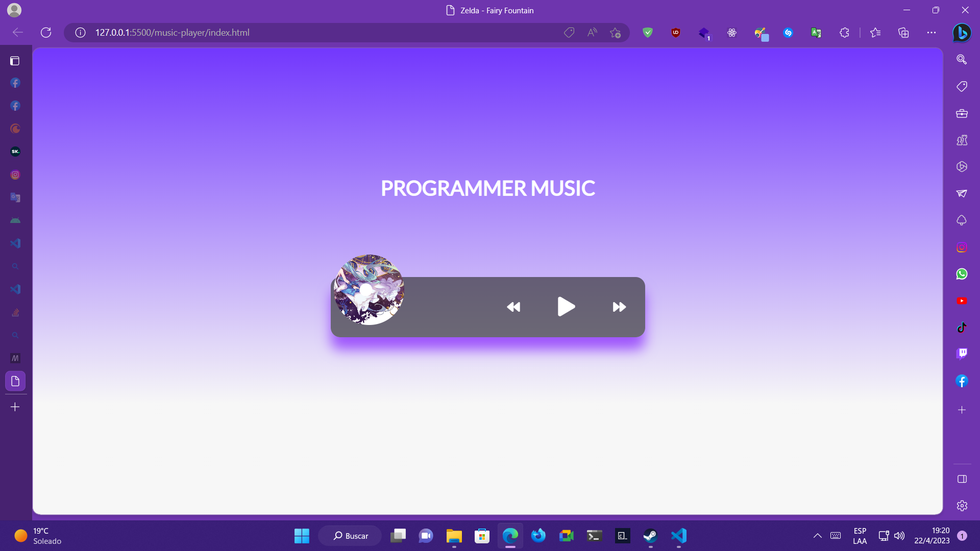View site information for 127.0.0.1
This screenshot has height=551, width=980.
coord(80,33)
